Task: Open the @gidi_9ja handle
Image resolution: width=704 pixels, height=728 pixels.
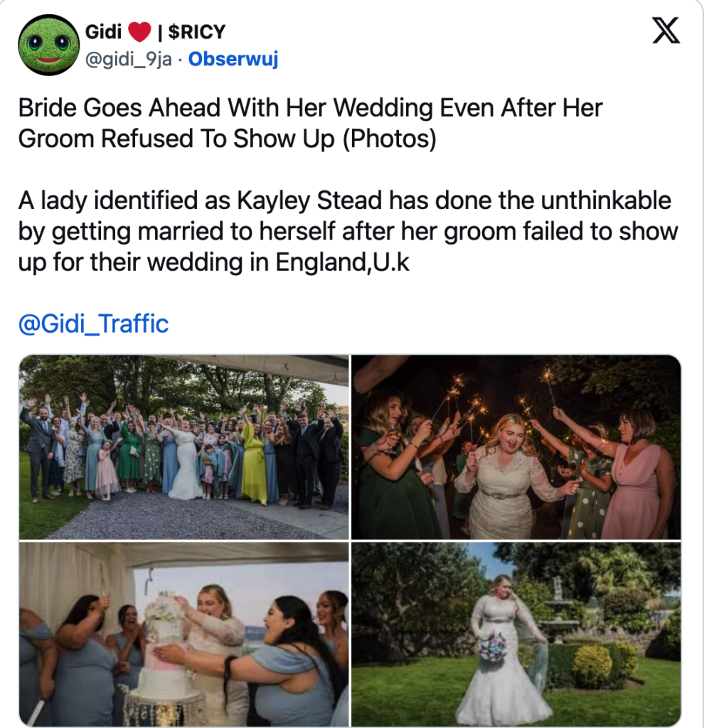Action: point(129,60)
